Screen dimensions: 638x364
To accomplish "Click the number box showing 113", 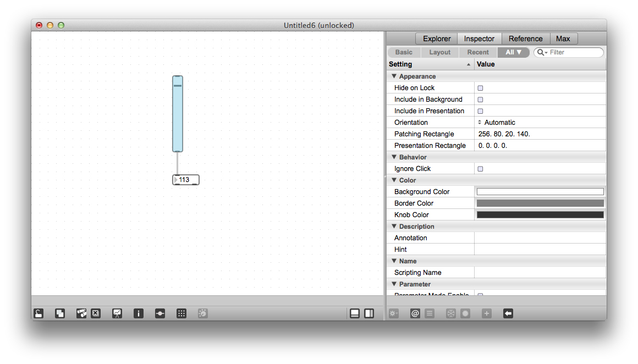I will tap(186, 180).
